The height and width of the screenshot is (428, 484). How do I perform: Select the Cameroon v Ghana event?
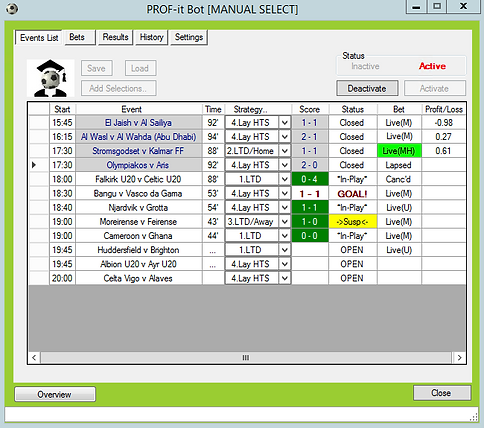click(x=139, y=236)
